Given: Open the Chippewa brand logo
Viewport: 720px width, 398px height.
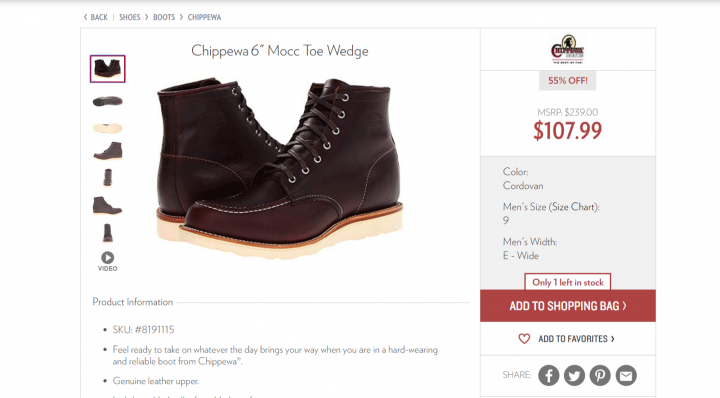Looking at the screenshot, I should coord(568,49).
